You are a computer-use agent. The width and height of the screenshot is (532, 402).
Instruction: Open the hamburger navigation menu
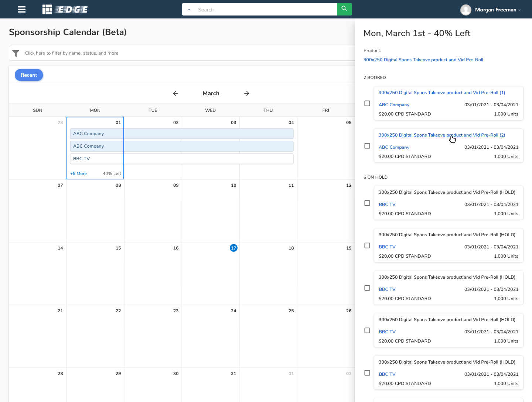click(22, 10)
